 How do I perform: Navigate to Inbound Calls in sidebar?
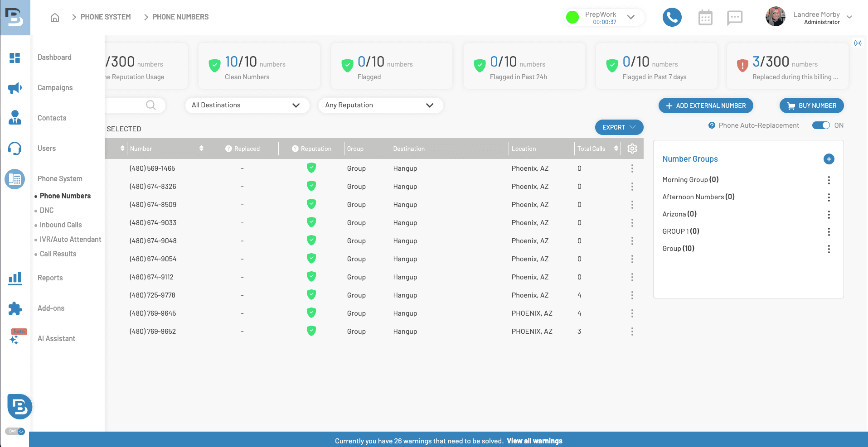tap(61, 225)
